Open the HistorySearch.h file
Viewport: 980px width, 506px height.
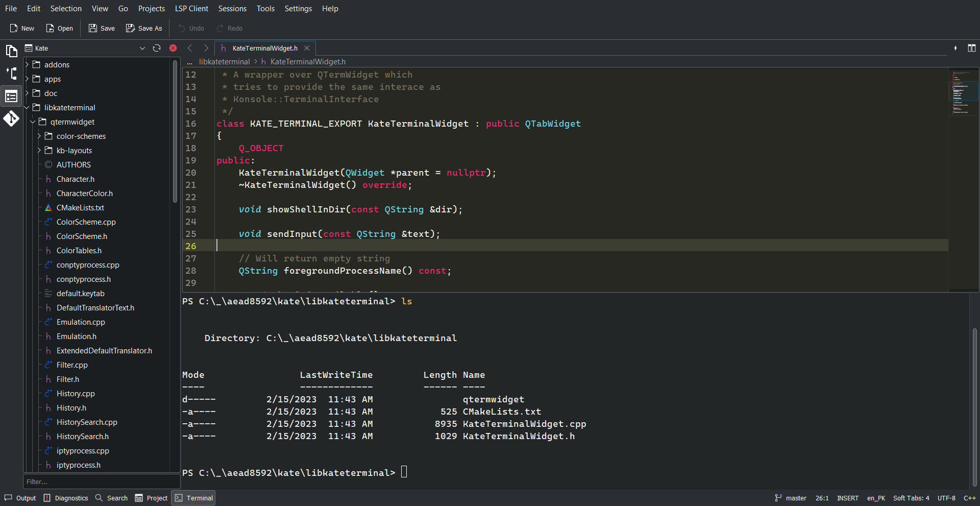[x=82, y=436]
